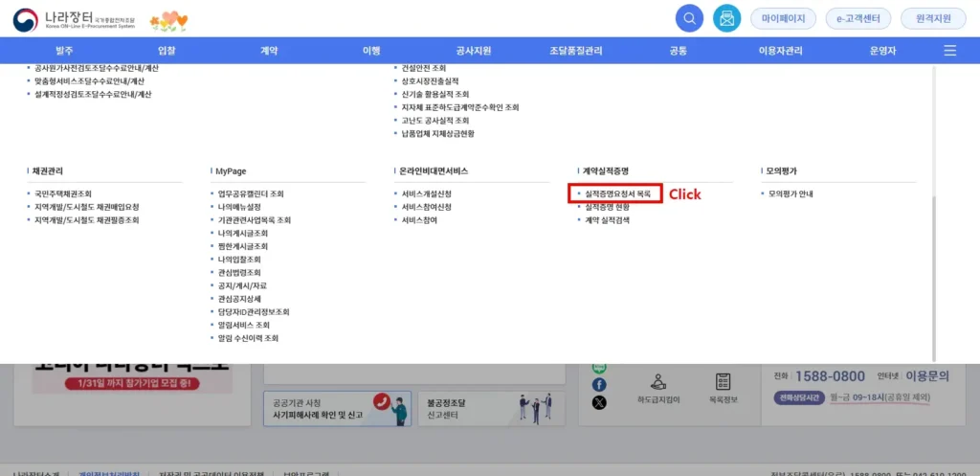980x476 pixels.
Task: Open the mail envelope icon in header
Action: (727, 18)
